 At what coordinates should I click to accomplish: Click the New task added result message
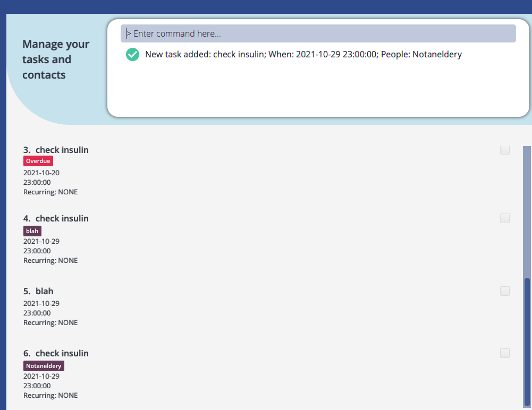[x=303, y=54]
